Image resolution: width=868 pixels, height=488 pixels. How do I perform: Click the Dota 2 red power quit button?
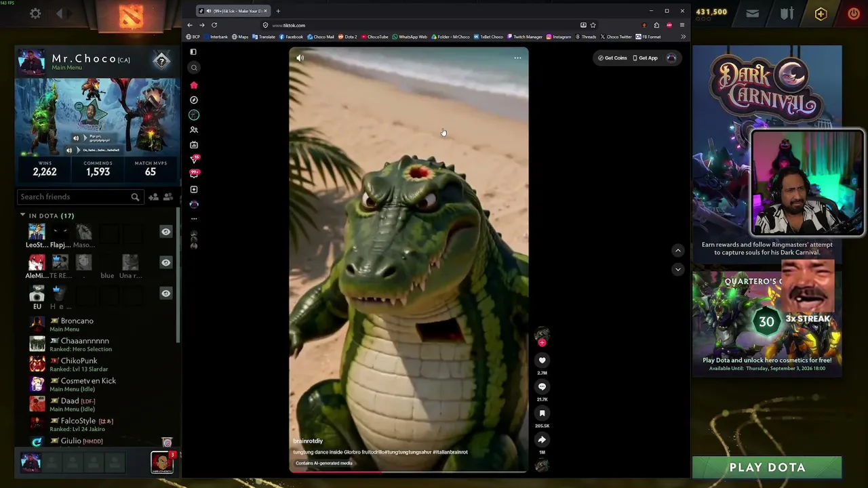(854, 13)
